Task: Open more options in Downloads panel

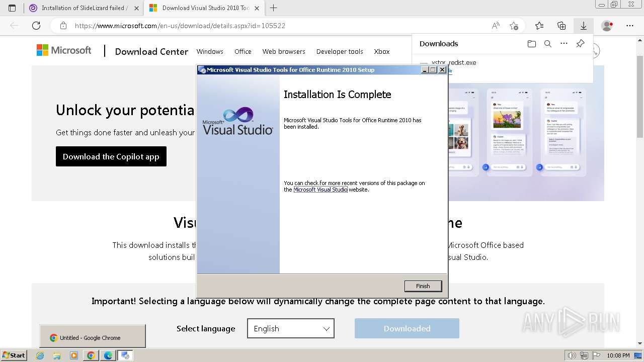Action: tap(564, 44)
